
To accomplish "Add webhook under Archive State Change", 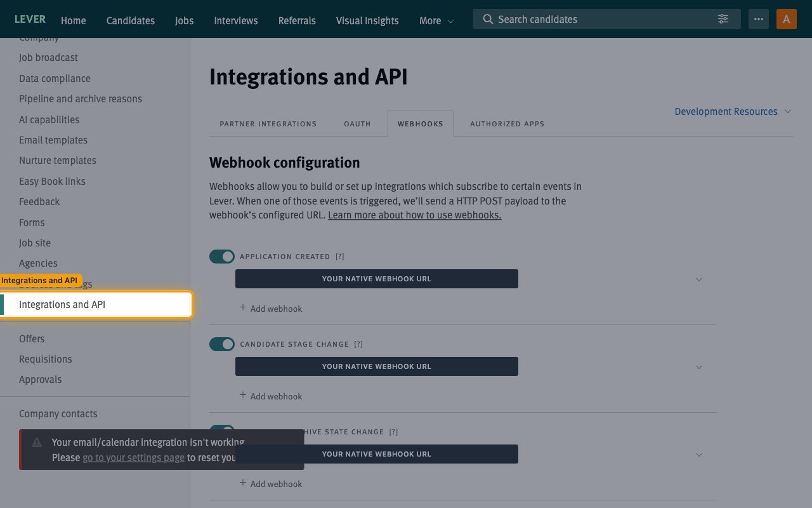I will pyautogui.click(x=271, y=483).
